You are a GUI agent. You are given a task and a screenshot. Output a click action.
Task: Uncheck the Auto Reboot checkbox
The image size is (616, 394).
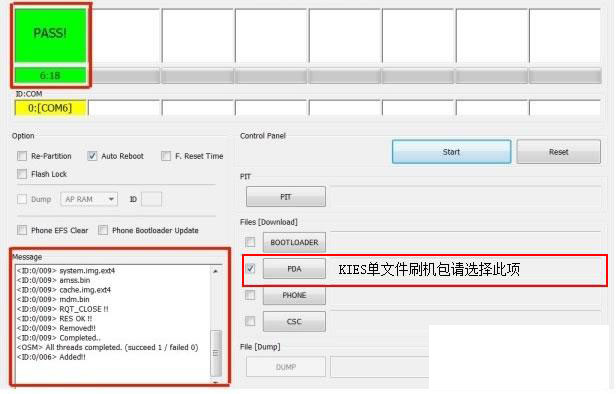tap(92, 156)
